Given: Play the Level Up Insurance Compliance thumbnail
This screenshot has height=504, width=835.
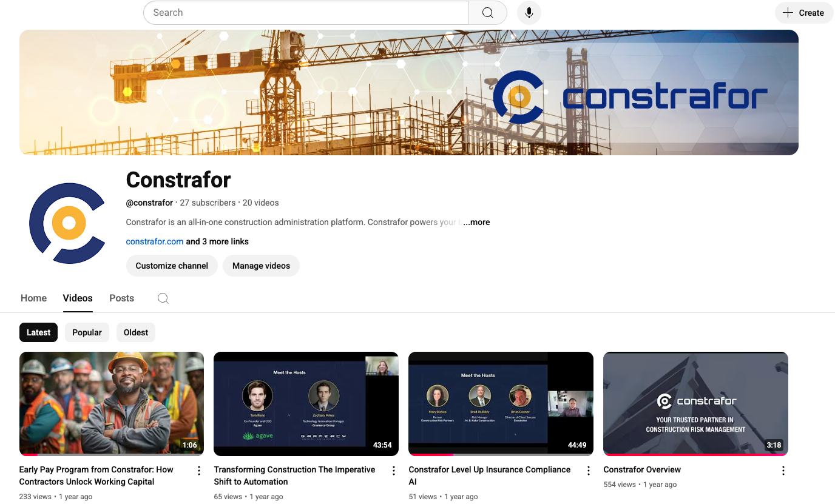Looking at the screenshot, I should point(501,403).
